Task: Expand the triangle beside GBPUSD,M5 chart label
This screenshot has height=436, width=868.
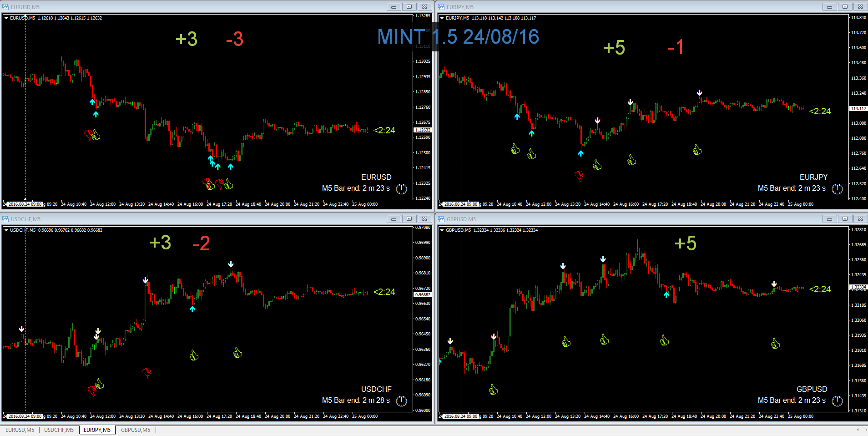Action: click(x=442, y=230)
